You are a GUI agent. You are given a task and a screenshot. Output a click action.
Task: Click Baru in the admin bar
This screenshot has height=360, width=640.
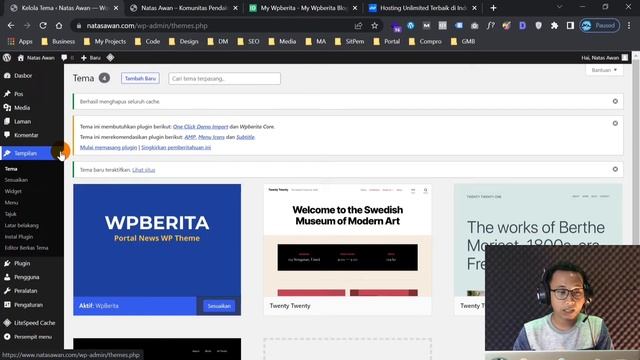91,58
